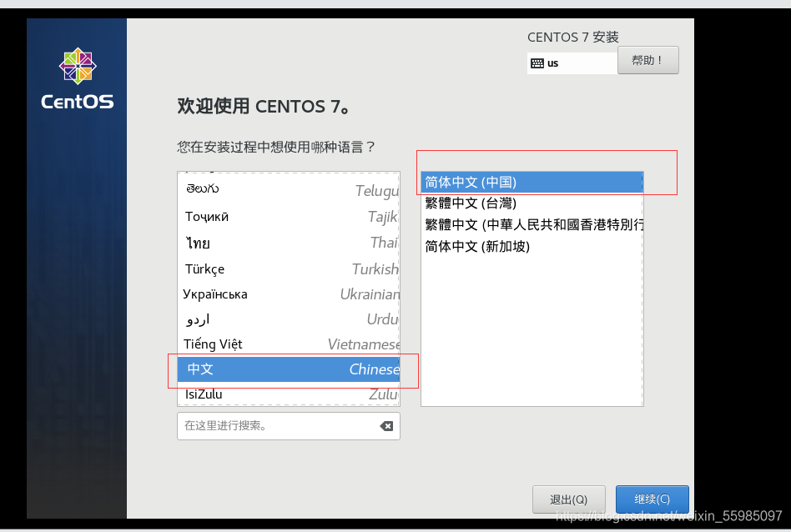Open help with the 帮助! button

(647, 61)
